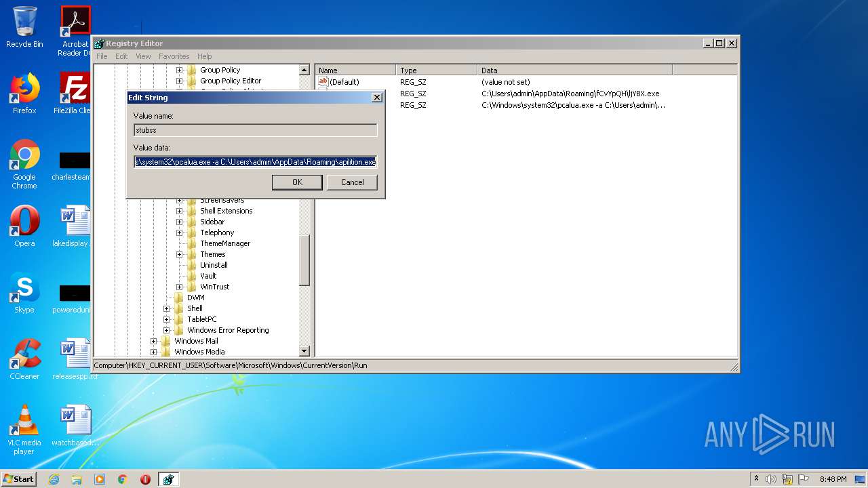Screen dimensions: 868x488
Task: Open releasespp.rtf document icon
Action: (x=75, y=359)
